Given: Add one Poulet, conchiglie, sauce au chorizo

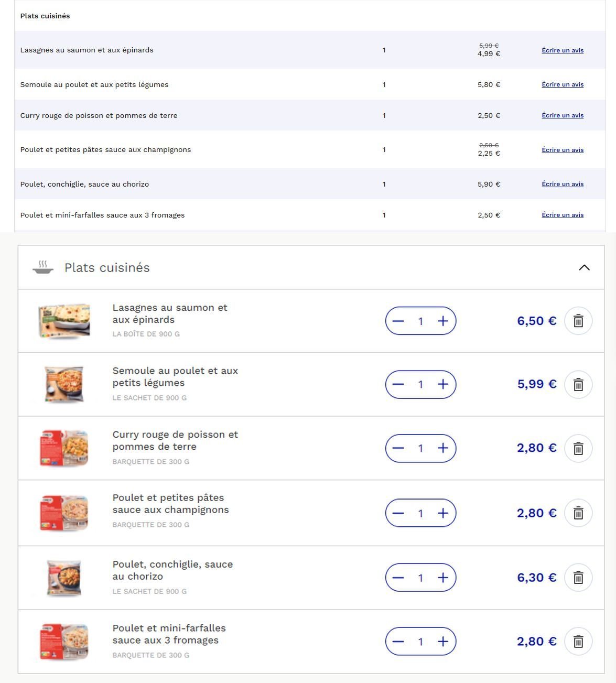Looking at the screenshot, I should tap(443, 578).
